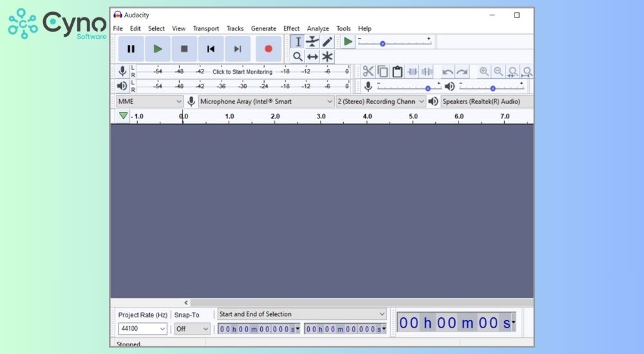Viewport: 644px width, 354px height.
Task: Open the audio position format arrow
Action: pos(513,322)
